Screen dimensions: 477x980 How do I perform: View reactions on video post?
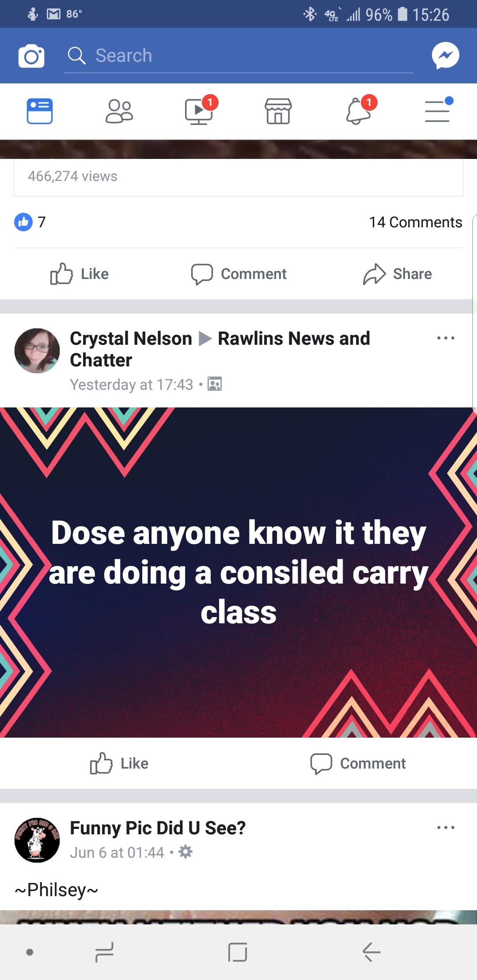click(x=30, y=222)
